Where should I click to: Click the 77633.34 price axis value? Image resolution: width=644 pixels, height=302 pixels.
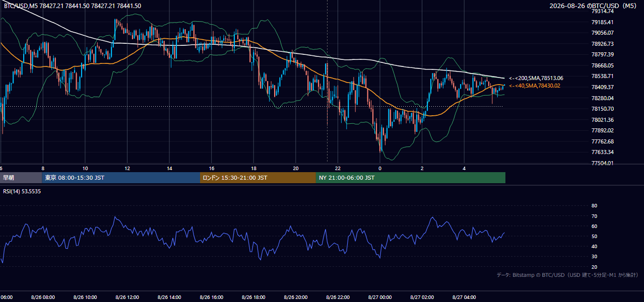click(603, 152)
